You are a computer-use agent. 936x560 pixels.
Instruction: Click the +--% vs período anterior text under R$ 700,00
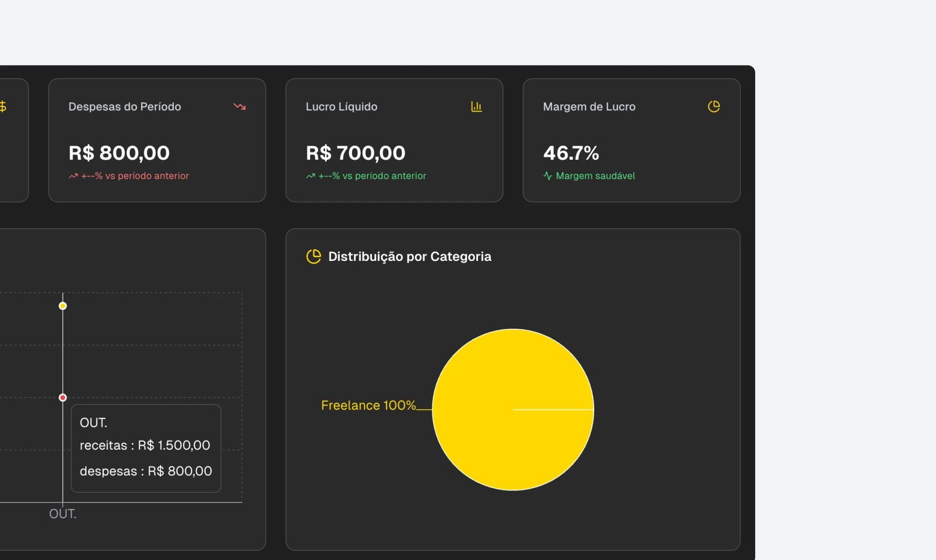(371, 176)
